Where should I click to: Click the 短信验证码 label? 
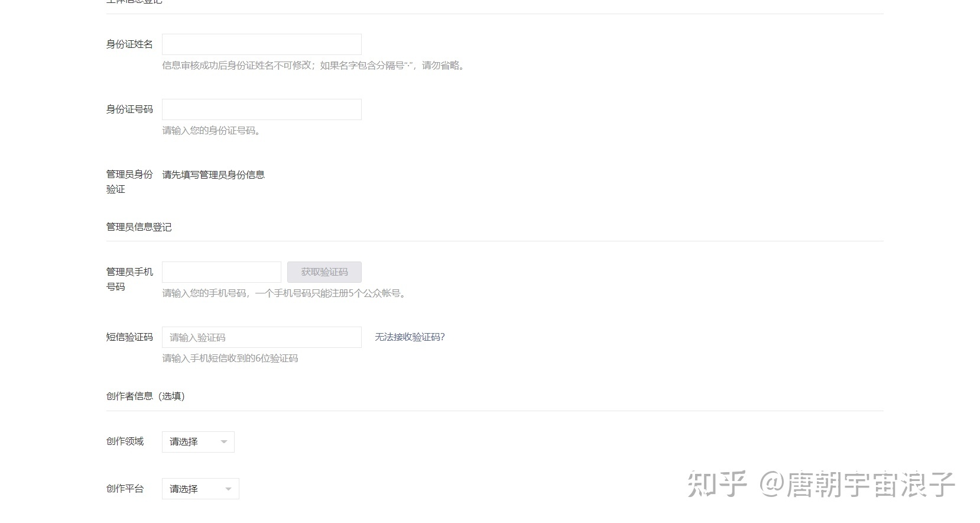[x=129, y=337]
